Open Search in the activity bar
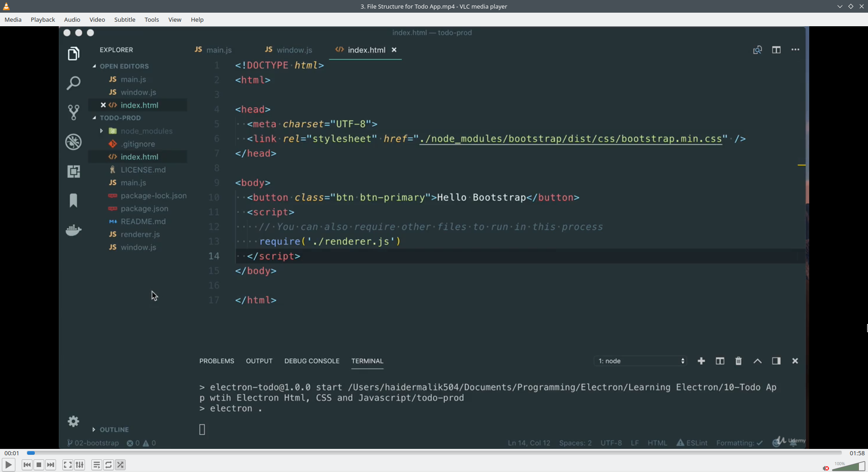The image size is (868, 472). pyautogui.click(x=74, y=83)
